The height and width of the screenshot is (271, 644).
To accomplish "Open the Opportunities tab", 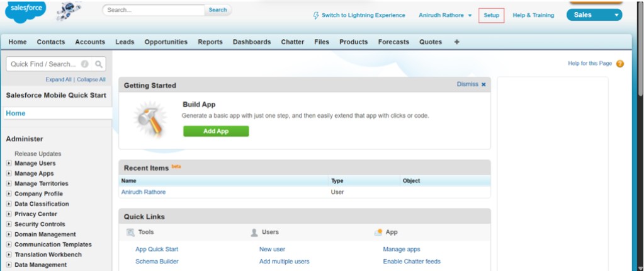I will click(x=166, y=42).
